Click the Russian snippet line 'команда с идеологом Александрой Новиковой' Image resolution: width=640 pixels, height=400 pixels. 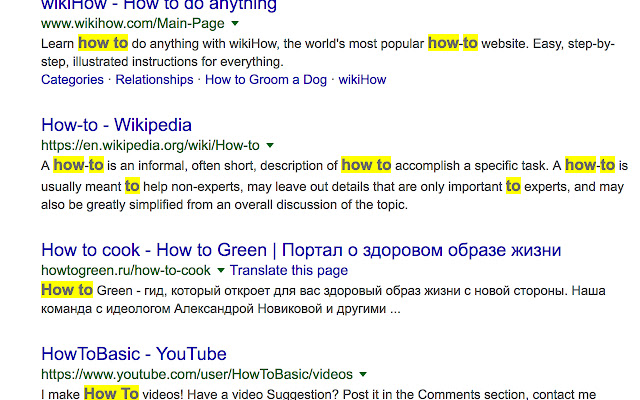(x=182, y=309)
